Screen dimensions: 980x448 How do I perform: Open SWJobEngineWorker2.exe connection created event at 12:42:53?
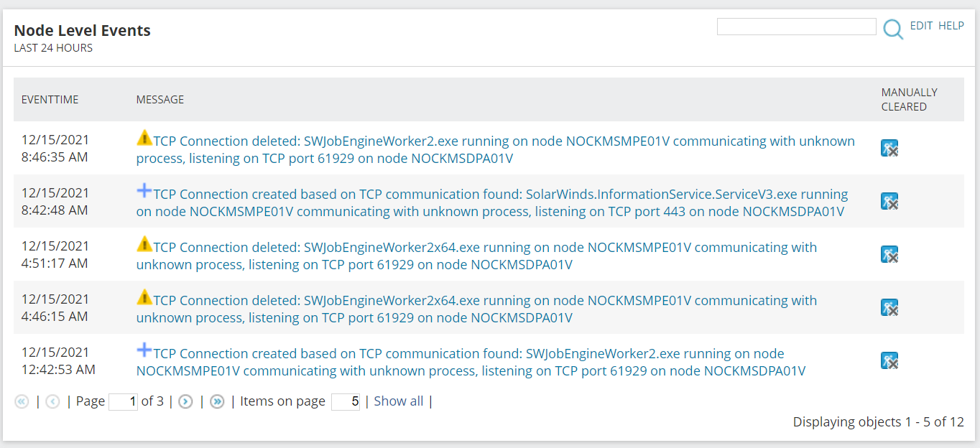pyautogui.click(x=471, y=362)
